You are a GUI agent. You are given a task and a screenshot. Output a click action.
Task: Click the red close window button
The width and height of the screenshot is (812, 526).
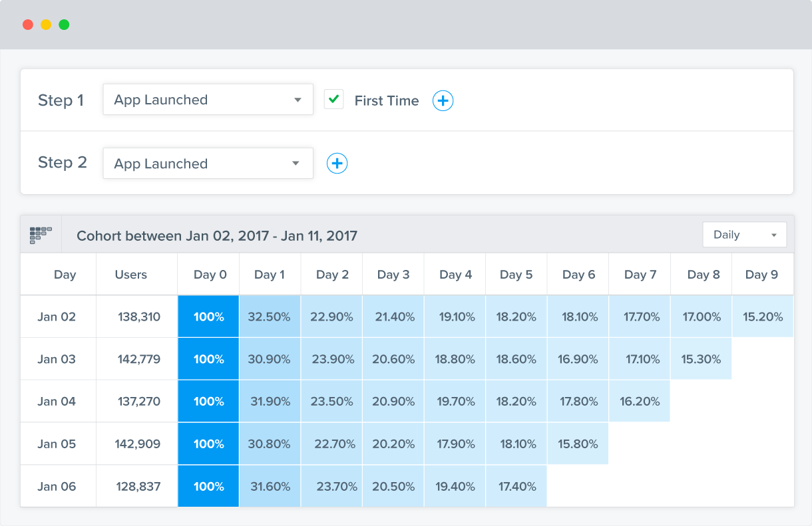28,25
